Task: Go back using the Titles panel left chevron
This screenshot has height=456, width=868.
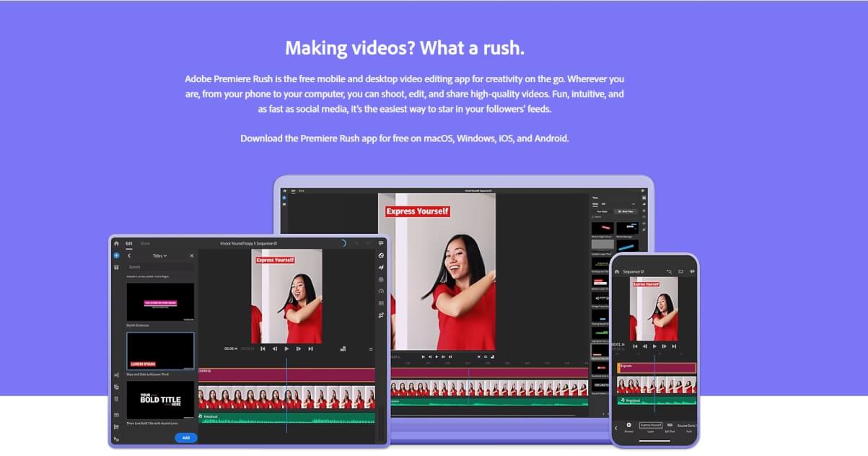Action: [129, 255]
